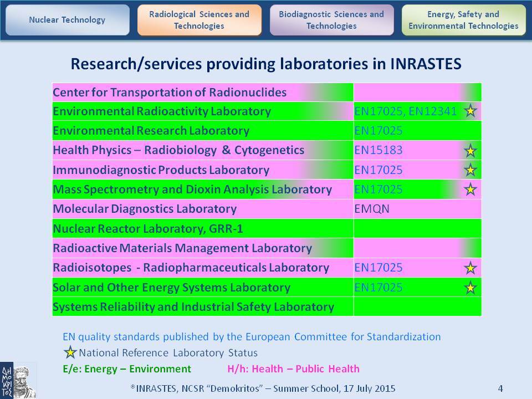The width and height of the screenshot is (532, 399).
Task: Select 'Radioactive Materials Management Laboratory' text
Action: click(182, 248)
